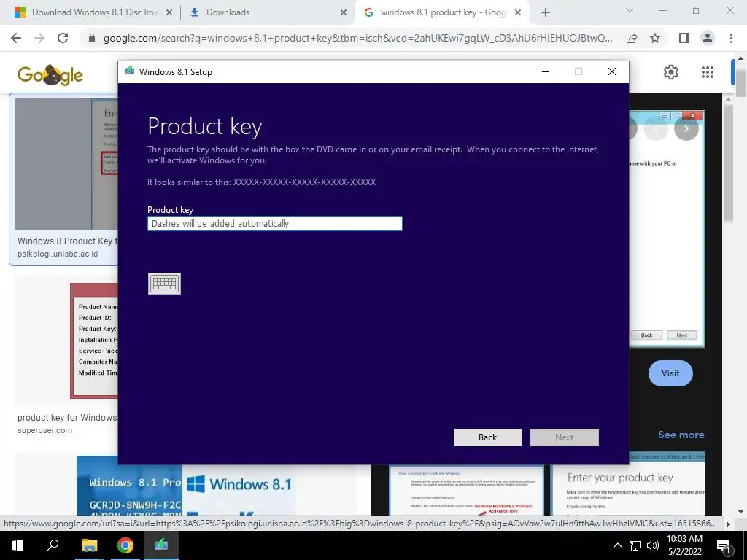Open a new Chrome tab with plus button

(x=546, y=13)
